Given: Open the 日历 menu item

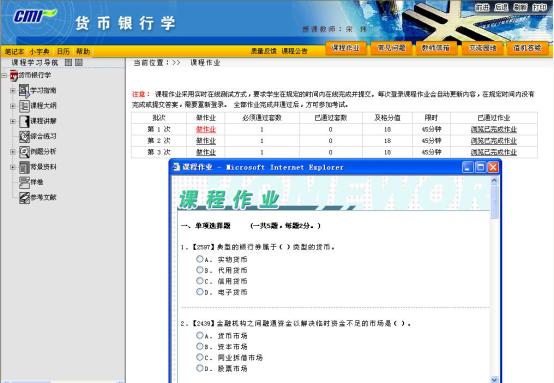Looking at the screenshot, I should point(63,52).
